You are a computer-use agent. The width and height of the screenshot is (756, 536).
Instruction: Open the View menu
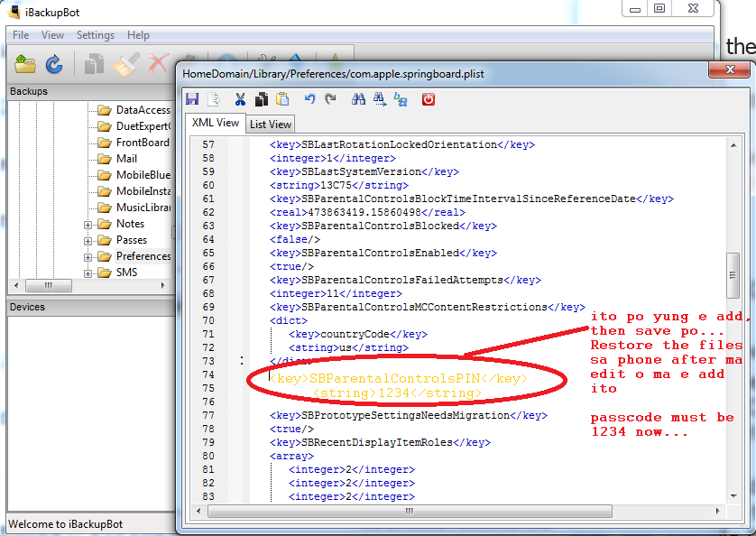[x=52, y=35]
